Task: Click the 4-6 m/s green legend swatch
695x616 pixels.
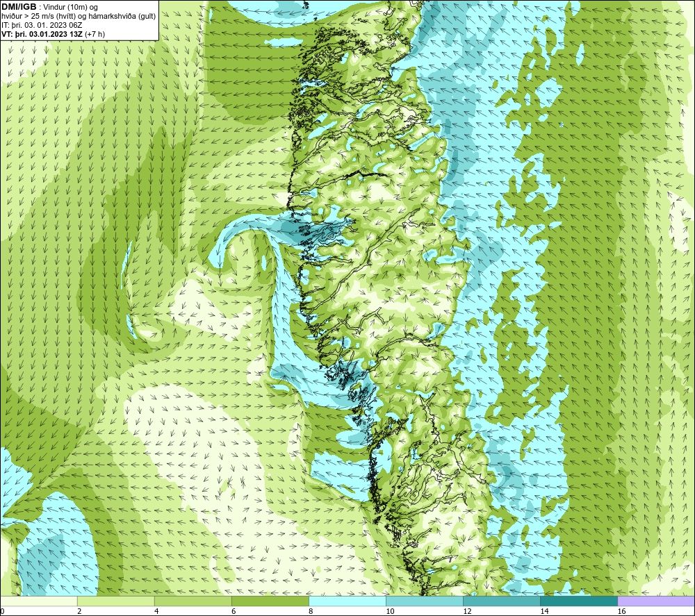Action: [193, 601]
